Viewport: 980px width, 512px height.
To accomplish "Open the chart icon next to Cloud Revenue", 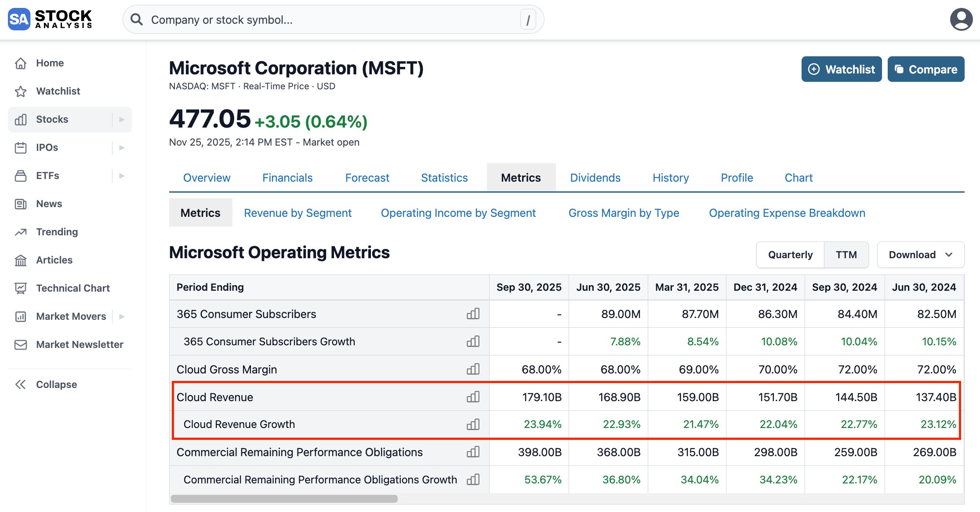I will click(x=473, y=397).
